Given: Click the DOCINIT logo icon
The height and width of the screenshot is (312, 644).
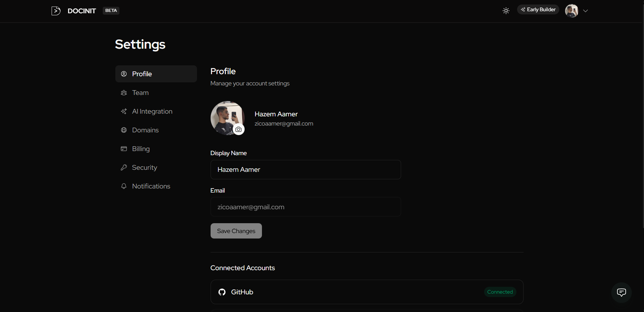Looking at the screenshot, I should click(x=56, y=11).
